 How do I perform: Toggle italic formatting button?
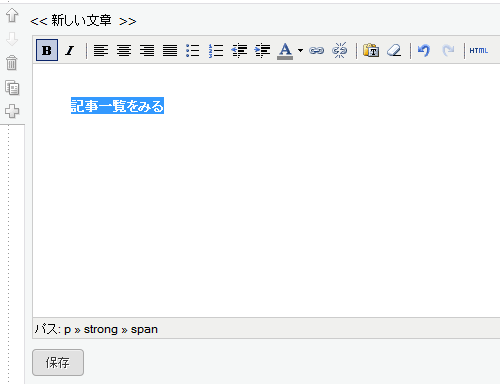[x=70, y=50]
